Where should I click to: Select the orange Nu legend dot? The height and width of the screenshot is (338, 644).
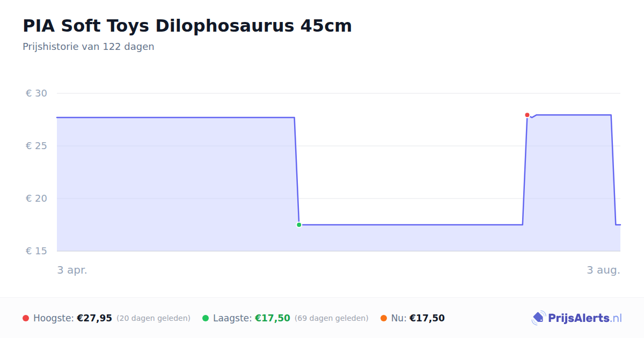pyautogui.click(x=384, y=318)
